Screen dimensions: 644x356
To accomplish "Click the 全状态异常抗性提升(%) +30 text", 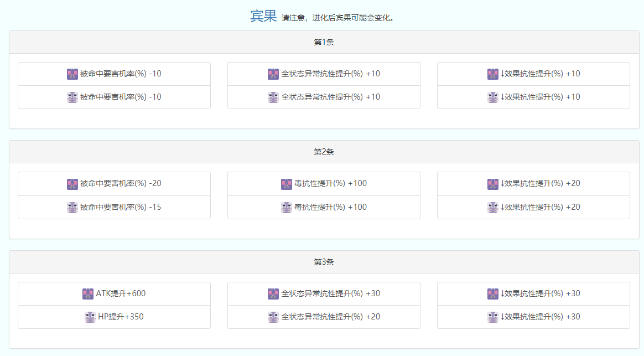I will pos(330,293).
